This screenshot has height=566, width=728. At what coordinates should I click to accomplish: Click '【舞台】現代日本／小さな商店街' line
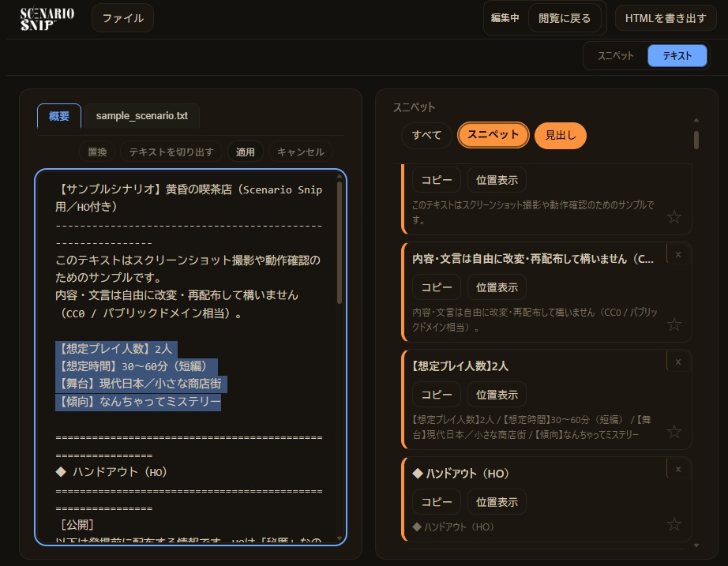click(x=141, y=384)
